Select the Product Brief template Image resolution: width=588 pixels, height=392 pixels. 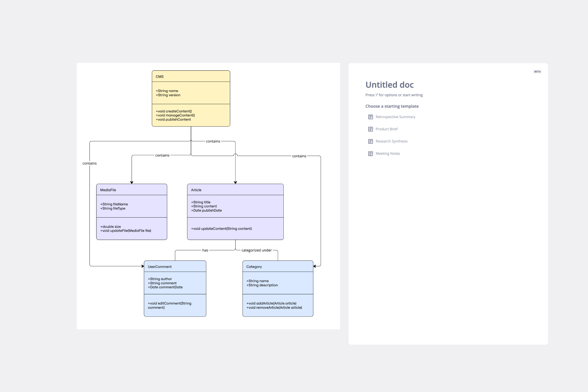[386, 129]
